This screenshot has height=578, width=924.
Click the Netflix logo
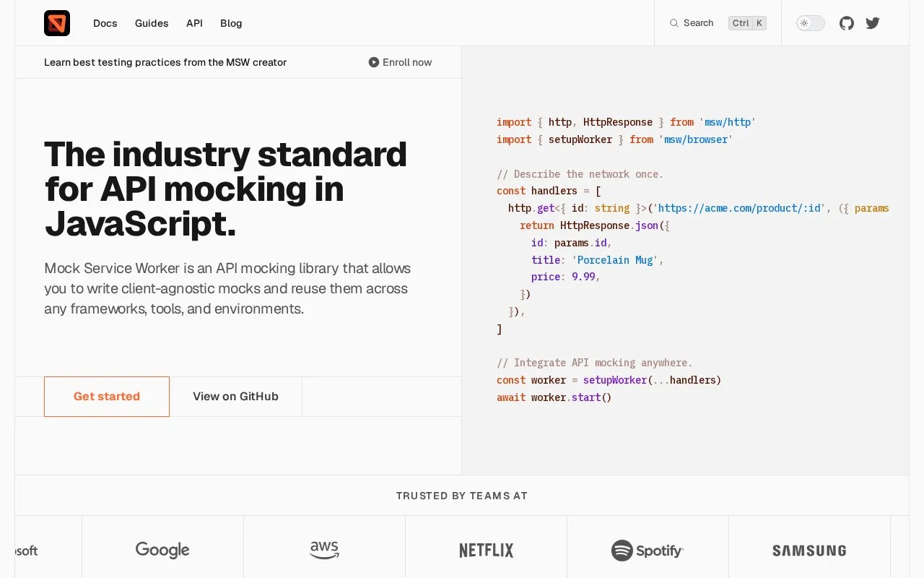tap(487, 551)
